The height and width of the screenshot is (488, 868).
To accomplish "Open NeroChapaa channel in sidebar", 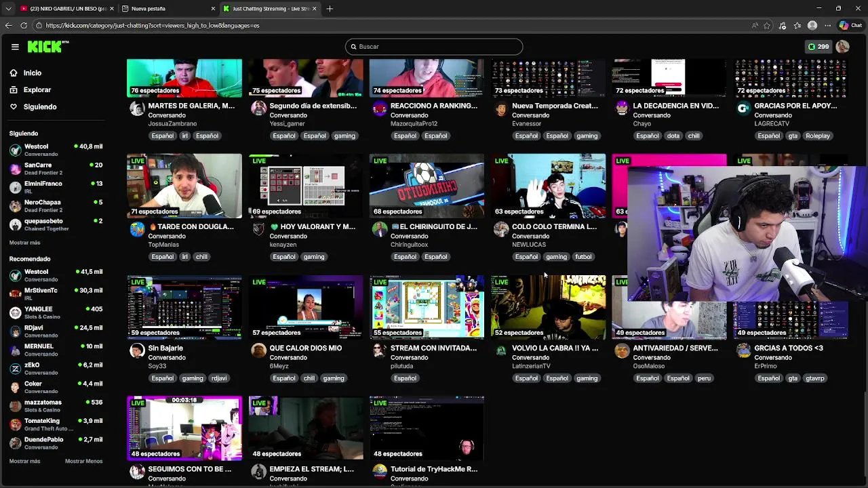I will tap(56, 205).
